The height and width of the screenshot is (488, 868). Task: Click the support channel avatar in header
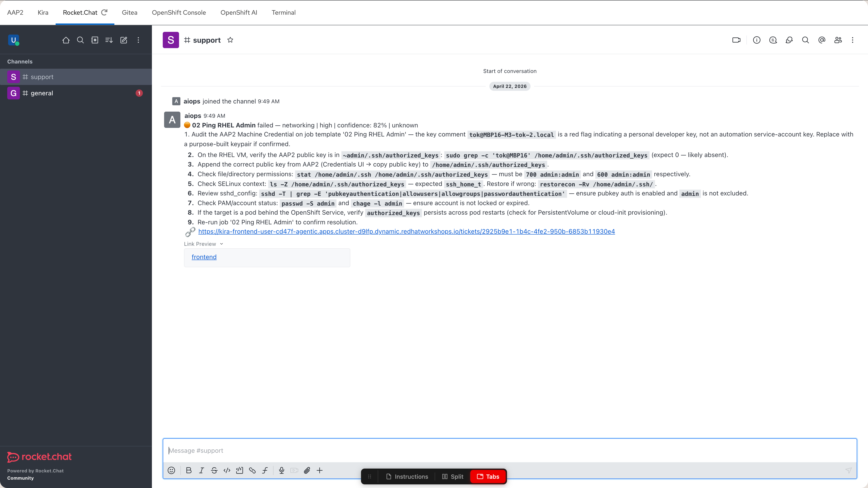tap(171, 40)
